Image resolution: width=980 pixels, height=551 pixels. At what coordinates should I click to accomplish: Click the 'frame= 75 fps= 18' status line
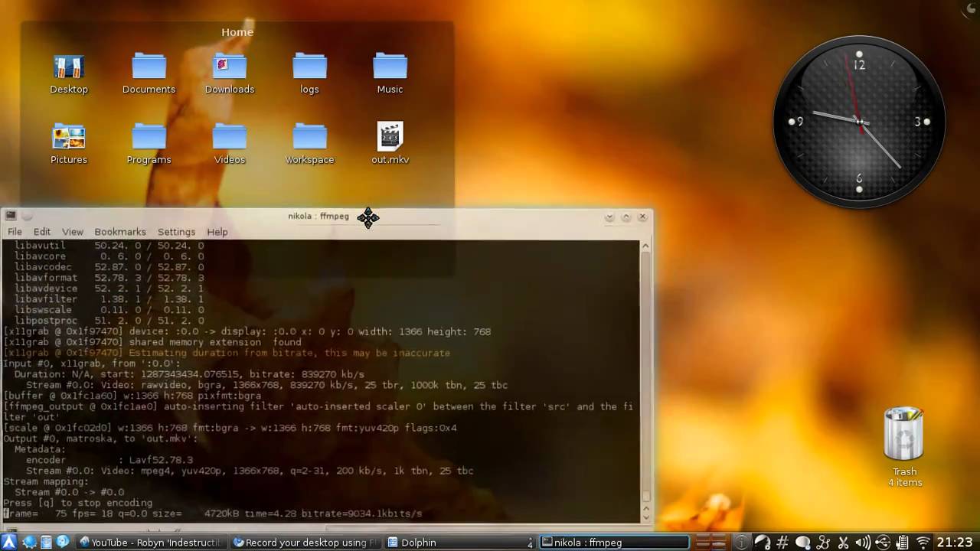[x=213, y=514]
